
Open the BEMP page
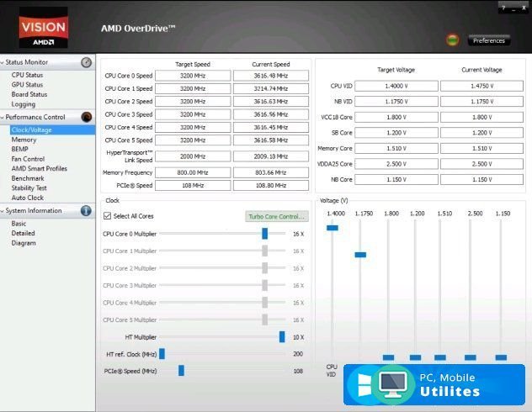(19, 149)
